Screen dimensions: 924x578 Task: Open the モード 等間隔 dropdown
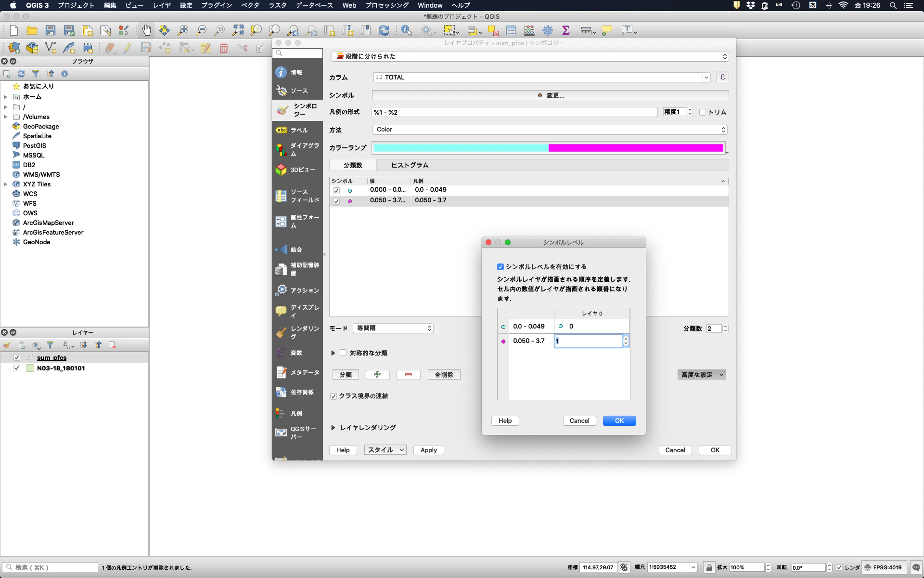point(393,328)
